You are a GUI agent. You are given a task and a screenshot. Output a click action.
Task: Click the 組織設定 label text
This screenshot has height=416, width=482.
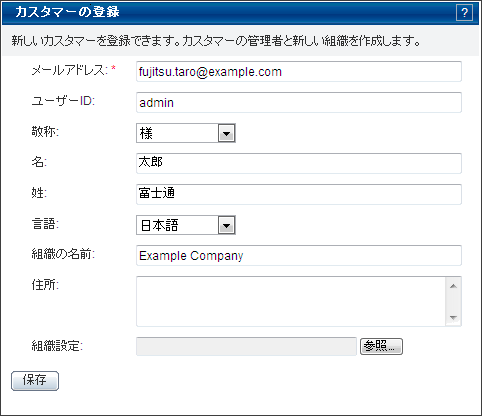point(57,346)
